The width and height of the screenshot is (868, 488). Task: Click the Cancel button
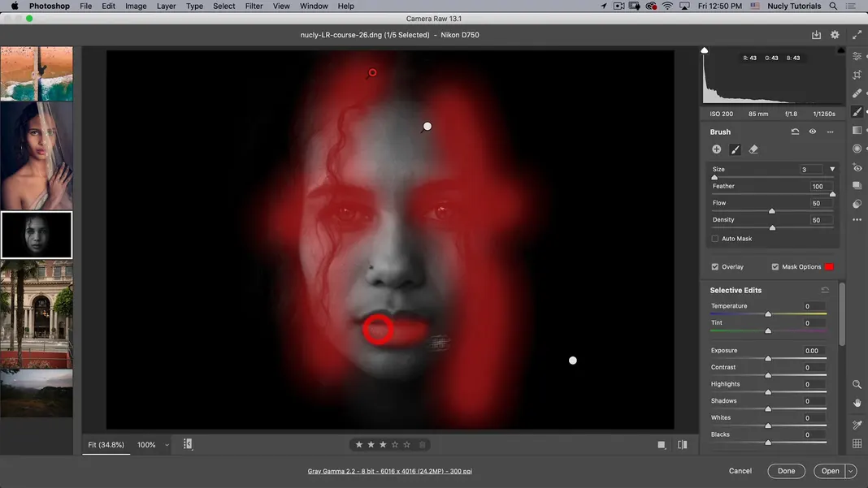point(740,471)
